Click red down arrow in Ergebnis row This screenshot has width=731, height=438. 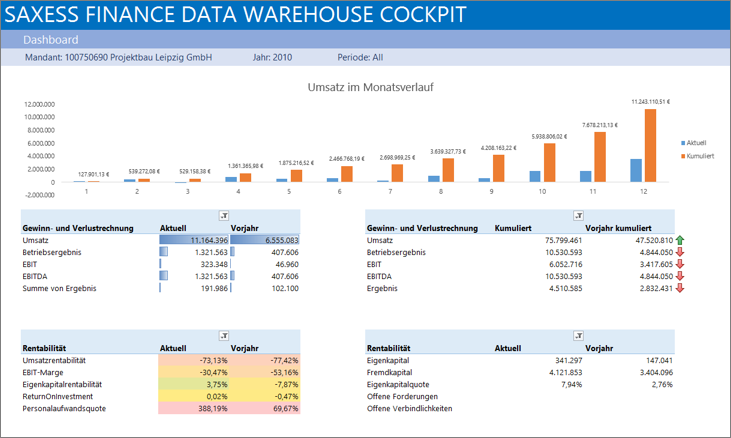[681, 288]
